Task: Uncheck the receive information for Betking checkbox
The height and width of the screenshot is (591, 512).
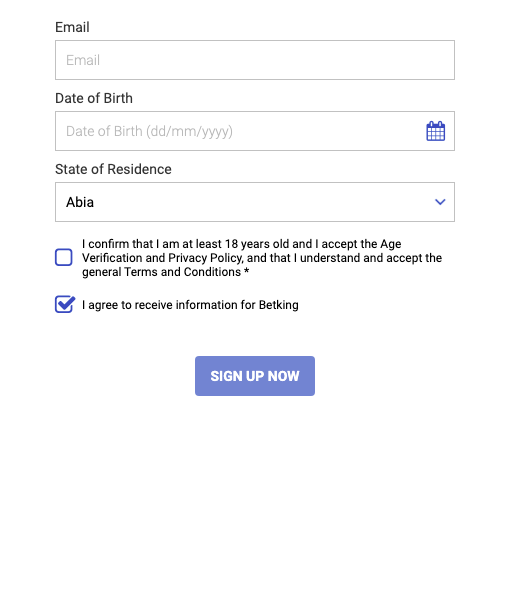Action: (64, 304)
